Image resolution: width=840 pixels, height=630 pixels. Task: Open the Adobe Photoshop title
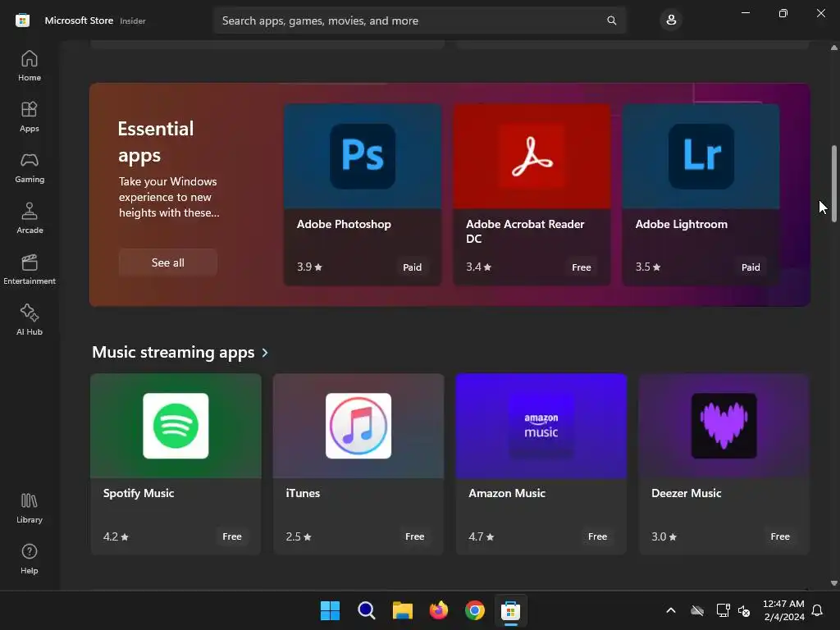tap(344, 224)
